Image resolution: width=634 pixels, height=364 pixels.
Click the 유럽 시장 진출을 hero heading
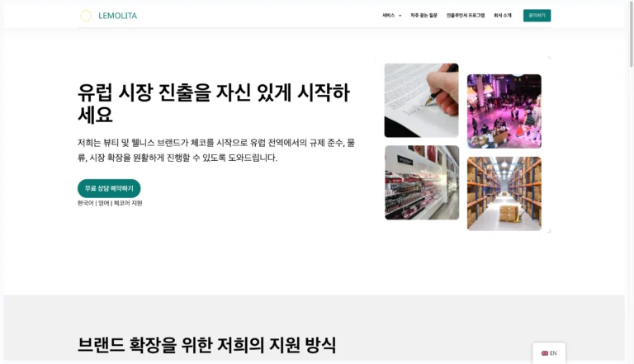pyautogui.click(x=214, y=103)
